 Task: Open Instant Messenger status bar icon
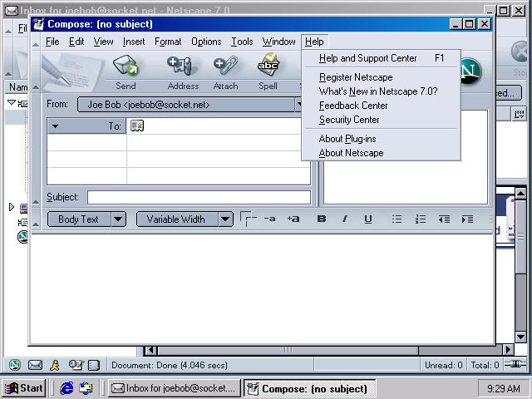click(55, 365)
